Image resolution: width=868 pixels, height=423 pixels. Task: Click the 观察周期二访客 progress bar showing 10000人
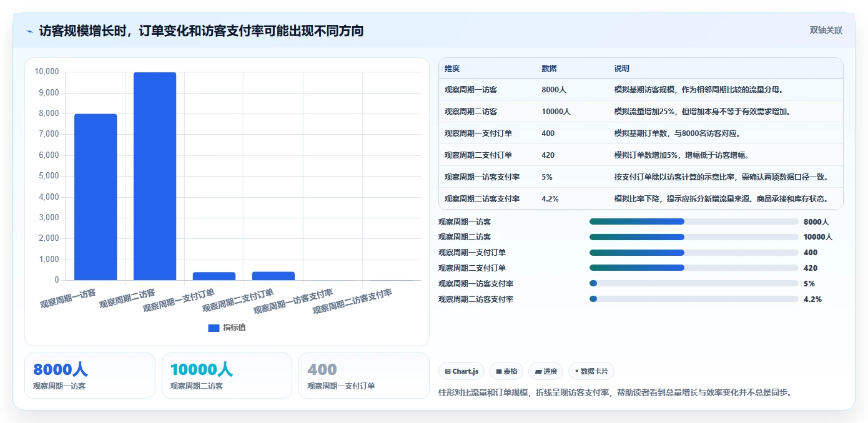tap(694, 237)
